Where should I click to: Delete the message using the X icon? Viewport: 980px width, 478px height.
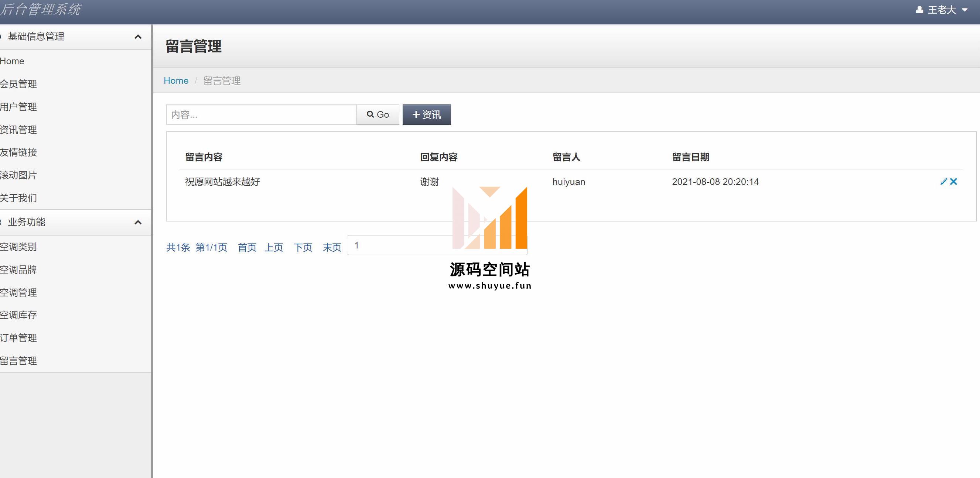[953, 181]
